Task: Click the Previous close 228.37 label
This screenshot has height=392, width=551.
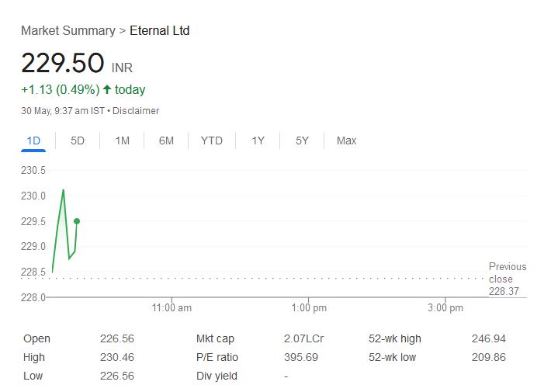Action: [507, 279]
